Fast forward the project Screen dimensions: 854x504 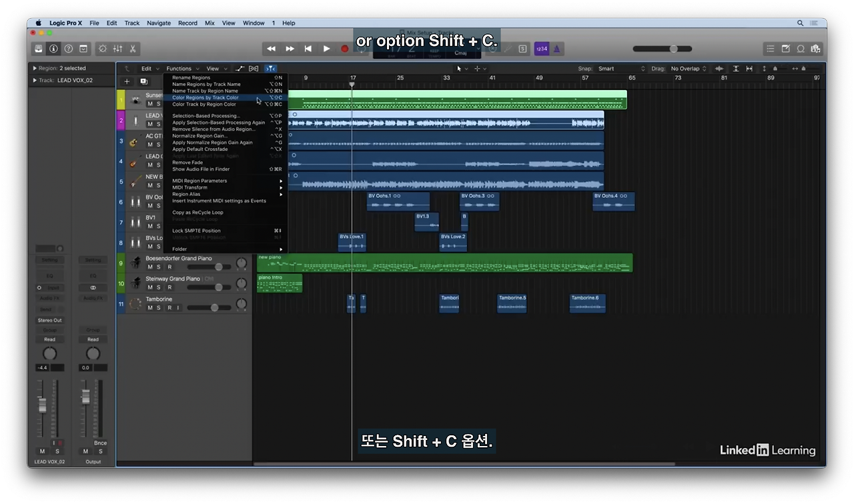tap(290, 49)
